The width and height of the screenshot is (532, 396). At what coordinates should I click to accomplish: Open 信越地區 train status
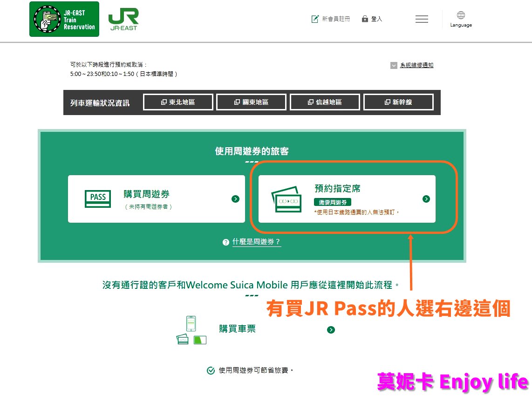[325, 102]
